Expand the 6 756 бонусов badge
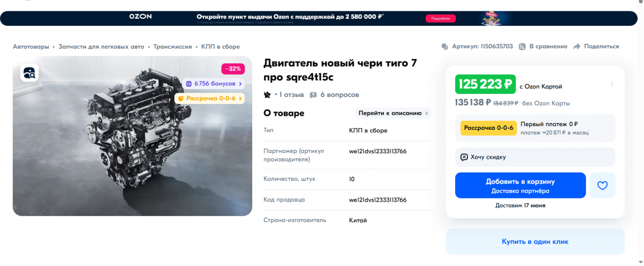This screenshot has height=266, width=644. 214,84
